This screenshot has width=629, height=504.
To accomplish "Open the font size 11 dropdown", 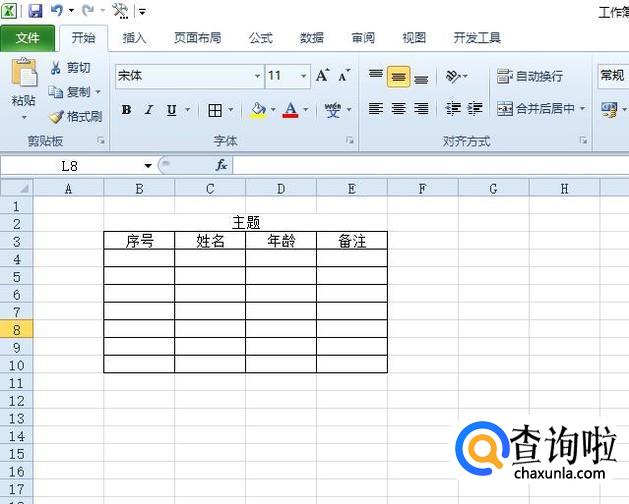I will [304, 76].
